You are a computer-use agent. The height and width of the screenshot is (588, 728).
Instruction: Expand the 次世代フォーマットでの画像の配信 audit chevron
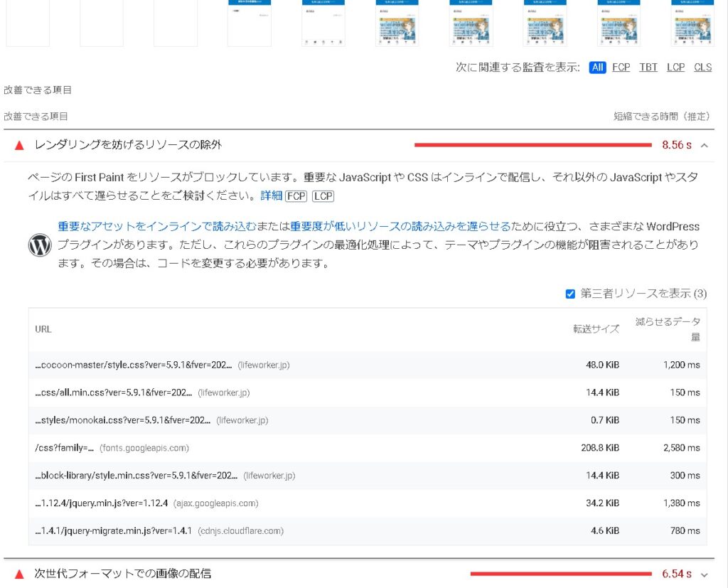[705, 574]
